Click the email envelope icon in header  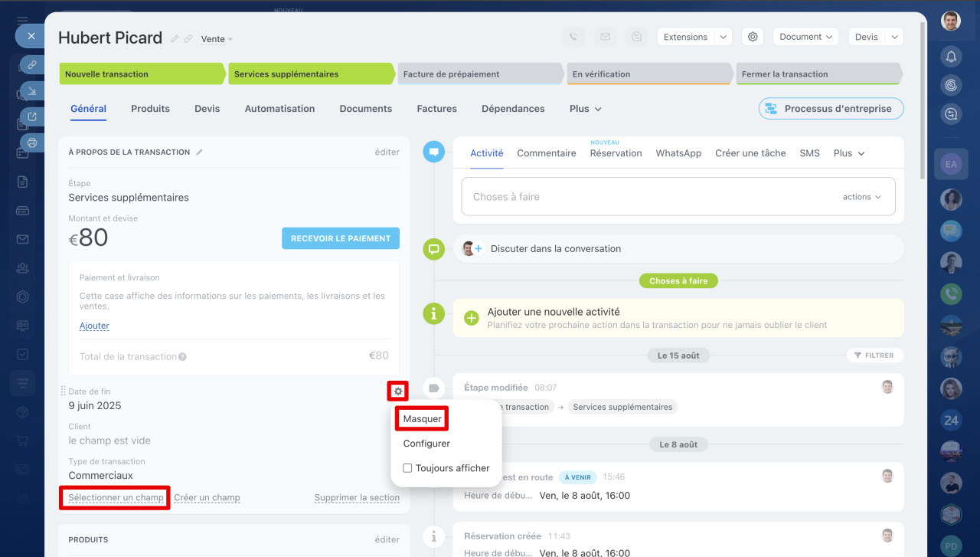click(605, 37)
